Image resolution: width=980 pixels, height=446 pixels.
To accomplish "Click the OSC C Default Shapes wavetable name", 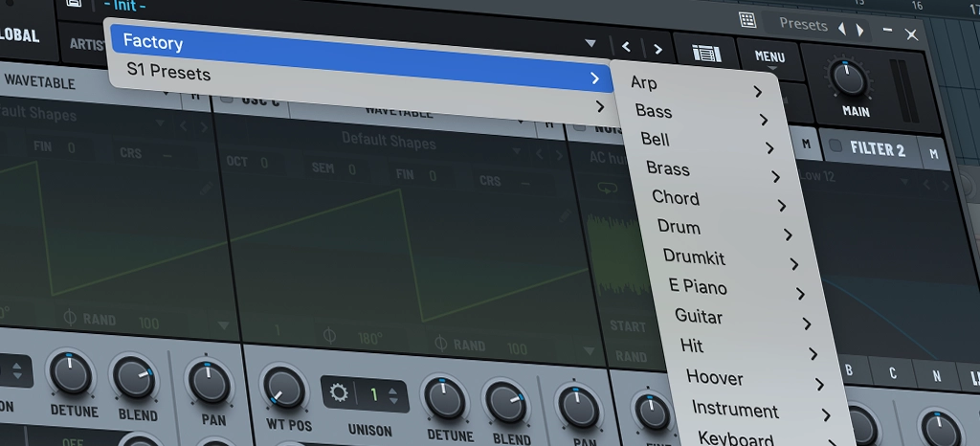I will [389, 140].
